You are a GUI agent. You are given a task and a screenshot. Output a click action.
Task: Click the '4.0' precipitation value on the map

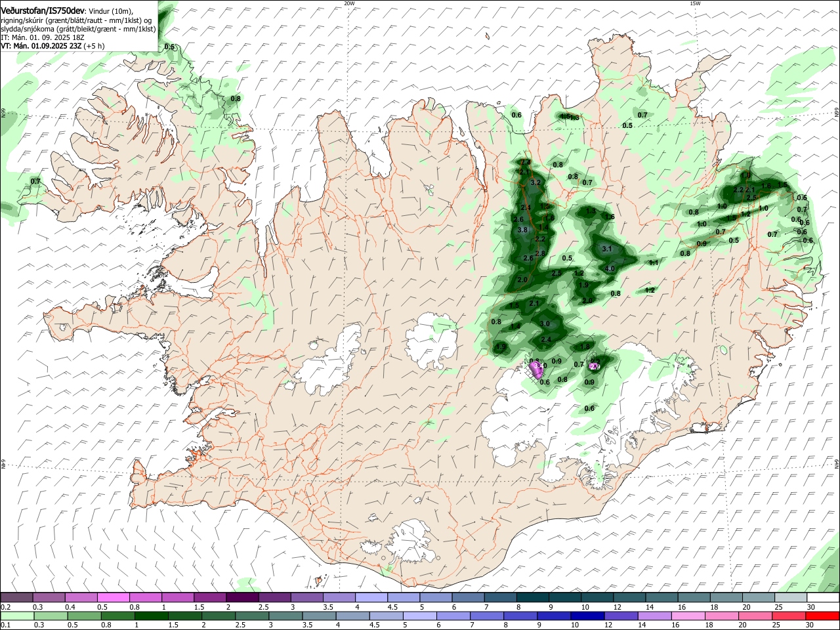pyautogui.click(x=610, y=268)
